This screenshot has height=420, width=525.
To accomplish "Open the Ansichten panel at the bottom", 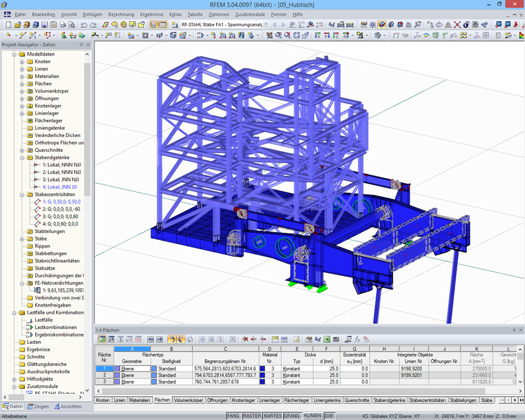I will point(71,406).
